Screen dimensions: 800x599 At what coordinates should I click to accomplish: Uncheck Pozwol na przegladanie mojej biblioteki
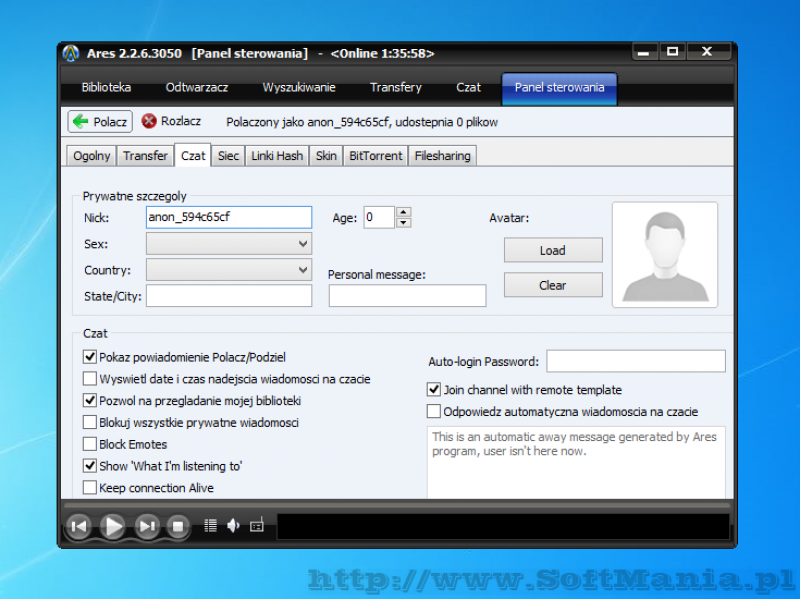click(x=90, y=401)
